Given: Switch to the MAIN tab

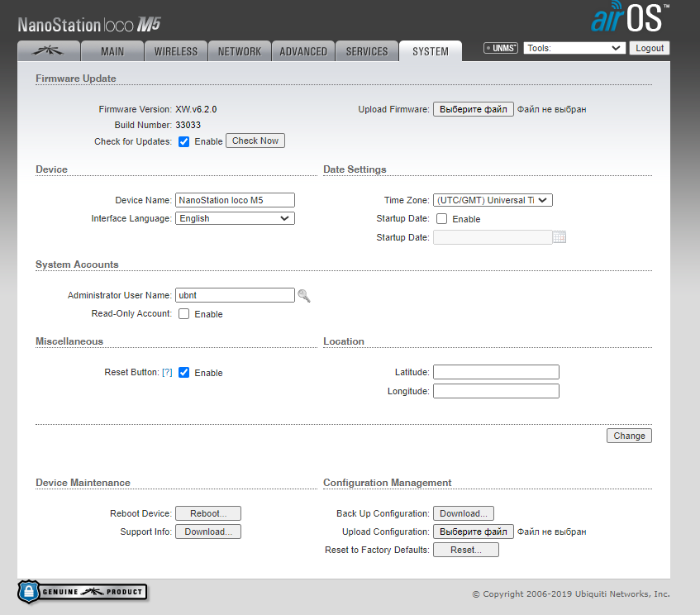Looking at the screenshot, I should [x=112, y=51].
